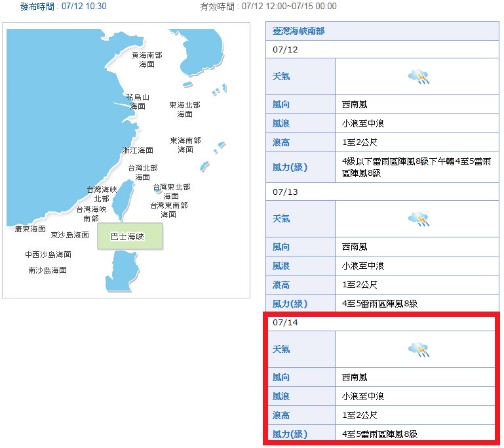Select the highlighted 巴士海峽 region on map
Screen dimensions: 504x448
click(130, 236)
